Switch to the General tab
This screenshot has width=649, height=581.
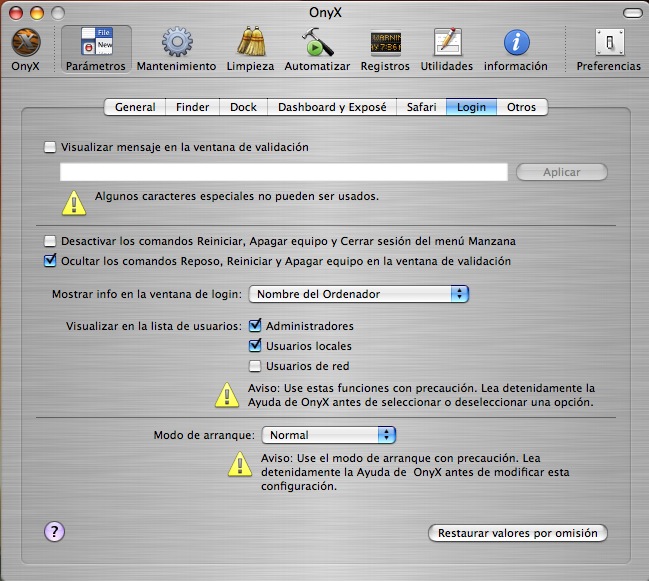pyautogui.click(x=135, y=107)
